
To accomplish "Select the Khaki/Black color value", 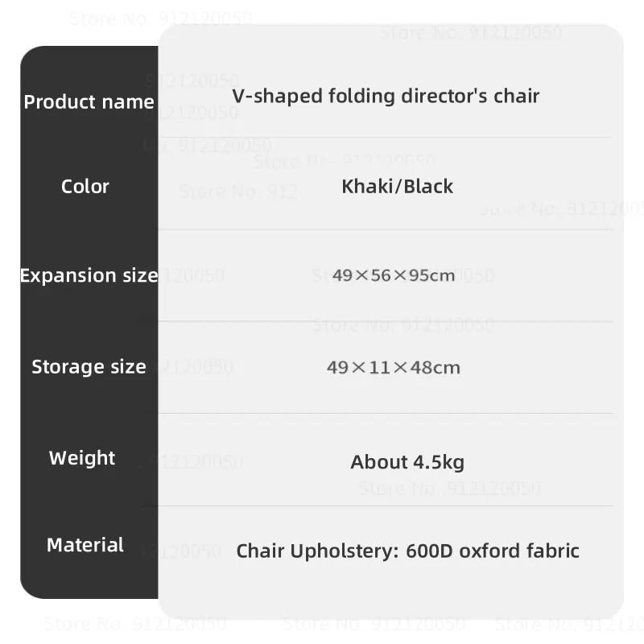I will (397, 186).
